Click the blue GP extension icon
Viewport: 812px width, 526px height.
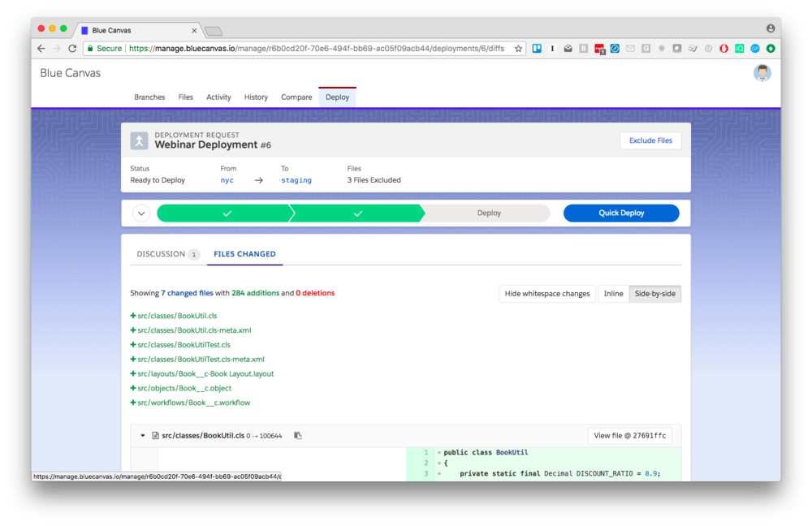(755, 49)
